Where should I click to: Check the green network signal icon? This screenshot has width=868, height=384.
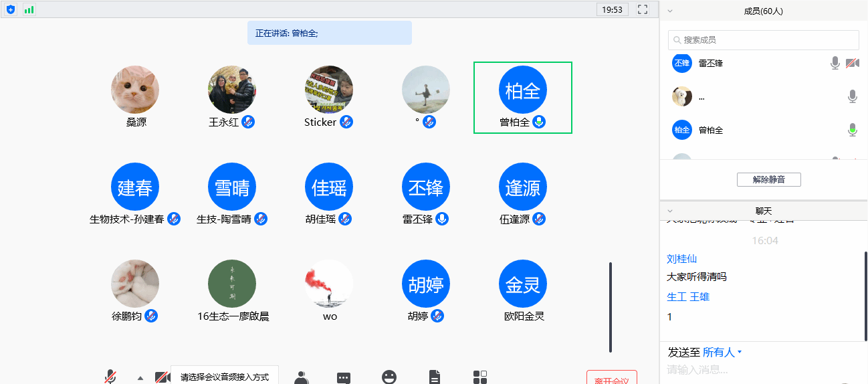click(29, 9)
